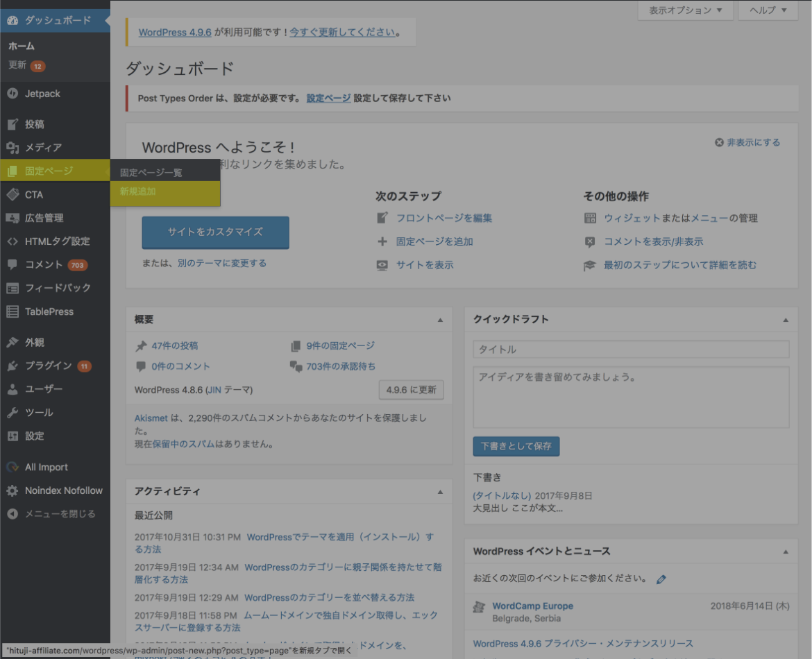Click the サイトを表示 link
The image size is (812, 659).
(x=425, y=265)
